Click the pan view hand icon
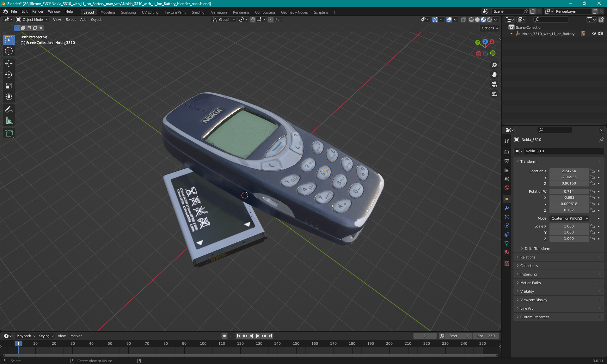 pyautogui.click(x=494, y=75)
